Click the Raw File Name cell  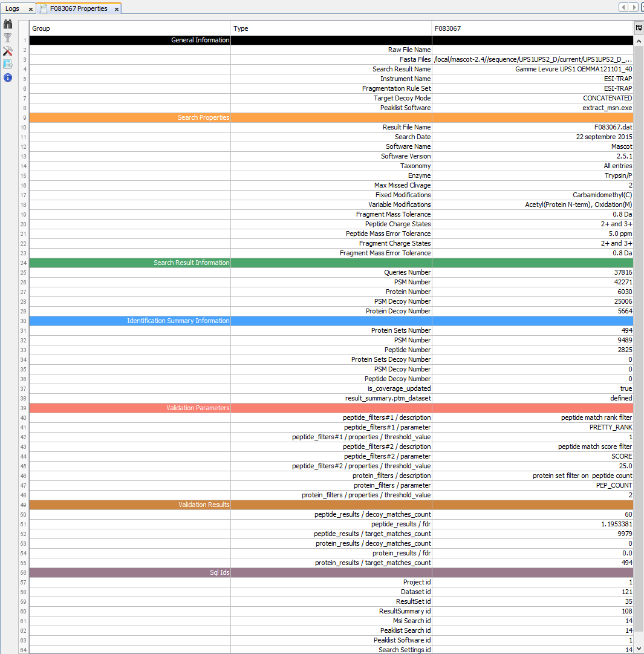tap(331, 50)
